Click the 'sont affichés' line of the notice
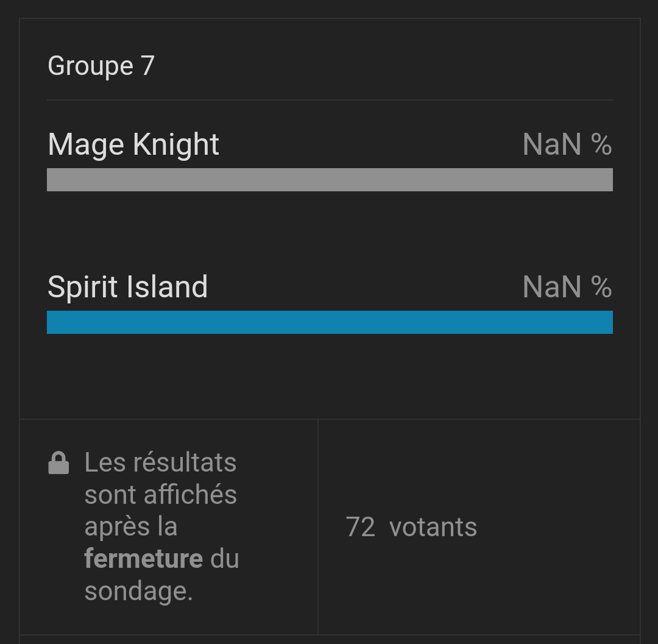 click(x=161, y=495)
